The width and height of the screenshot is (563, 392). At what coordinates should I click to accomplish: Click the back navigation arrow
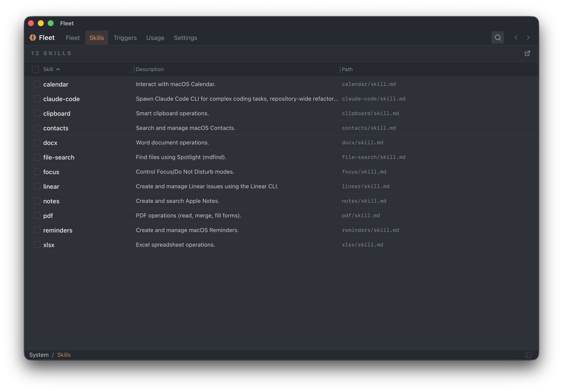tap(516, 38)
